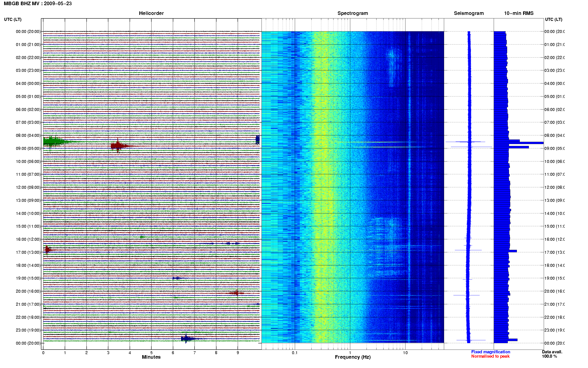Click the 'Normalised to peak' legend text

[490, 356]
